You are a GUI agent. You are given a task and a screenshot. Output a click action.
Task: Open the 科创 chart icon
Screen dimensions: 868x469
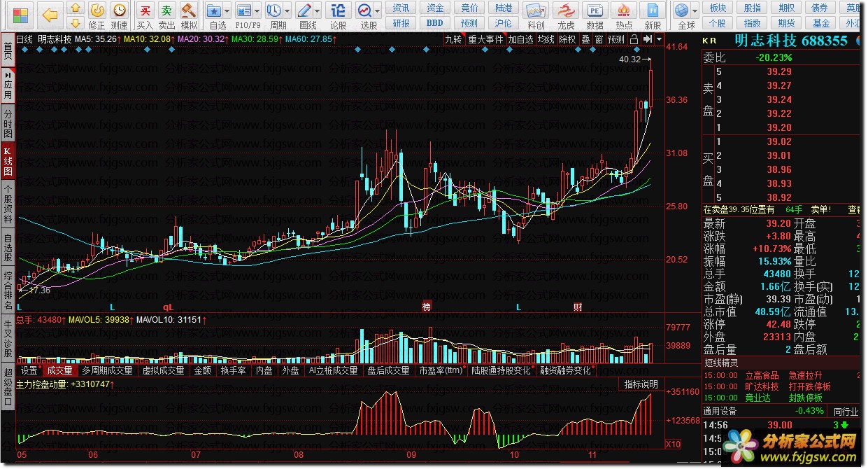coord(536,10)
